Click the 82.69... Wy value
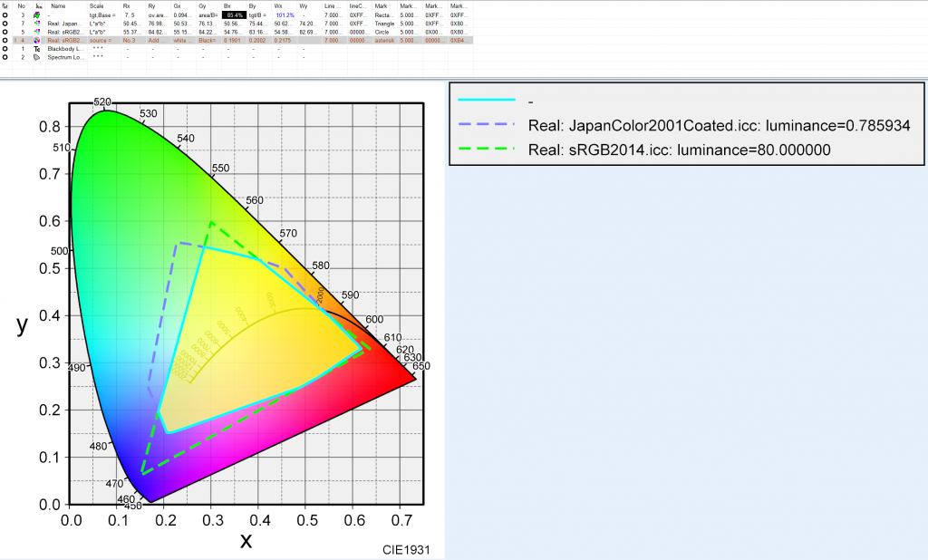Screen dimensions: 928x560 [x=308, y=32]
